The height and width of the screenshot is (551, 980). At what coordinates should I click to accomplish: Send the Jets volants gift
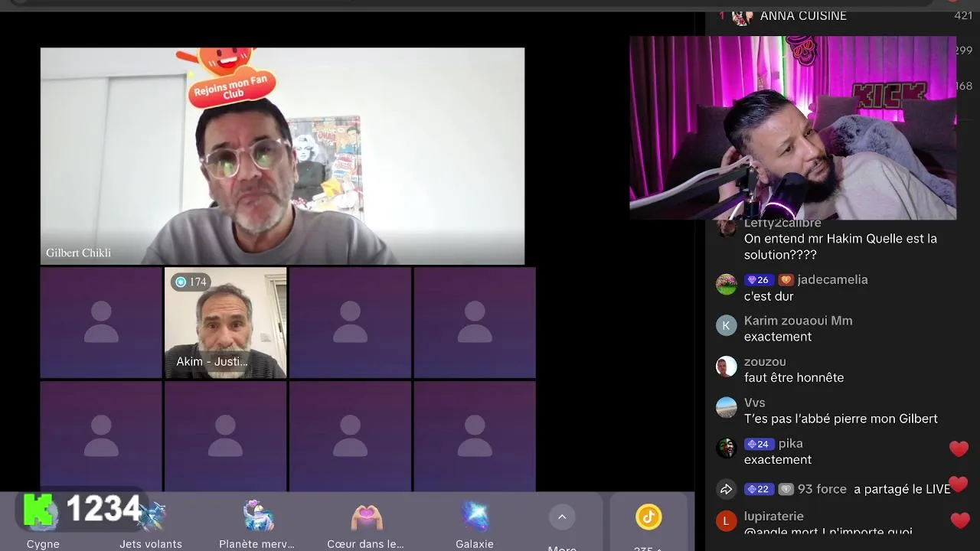tap(151, 523)
